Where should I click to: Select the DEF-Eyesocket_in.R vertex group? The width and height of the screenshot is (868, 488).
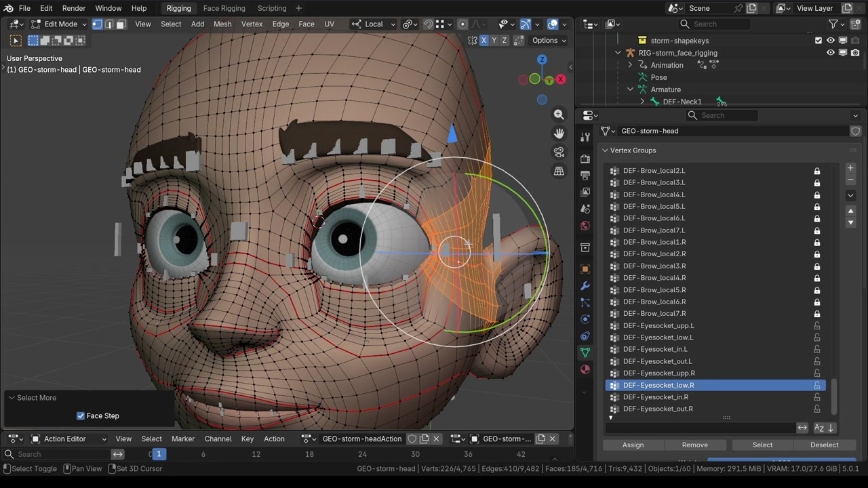(655, 397)
